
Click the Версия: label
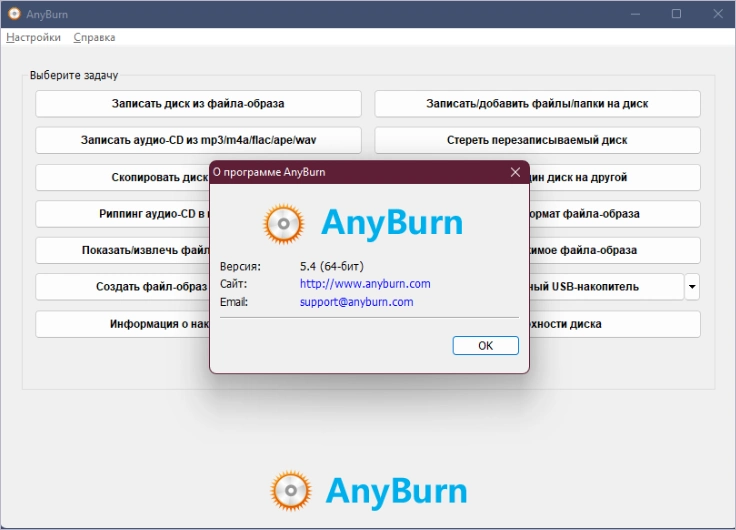[x=240, y=267]
